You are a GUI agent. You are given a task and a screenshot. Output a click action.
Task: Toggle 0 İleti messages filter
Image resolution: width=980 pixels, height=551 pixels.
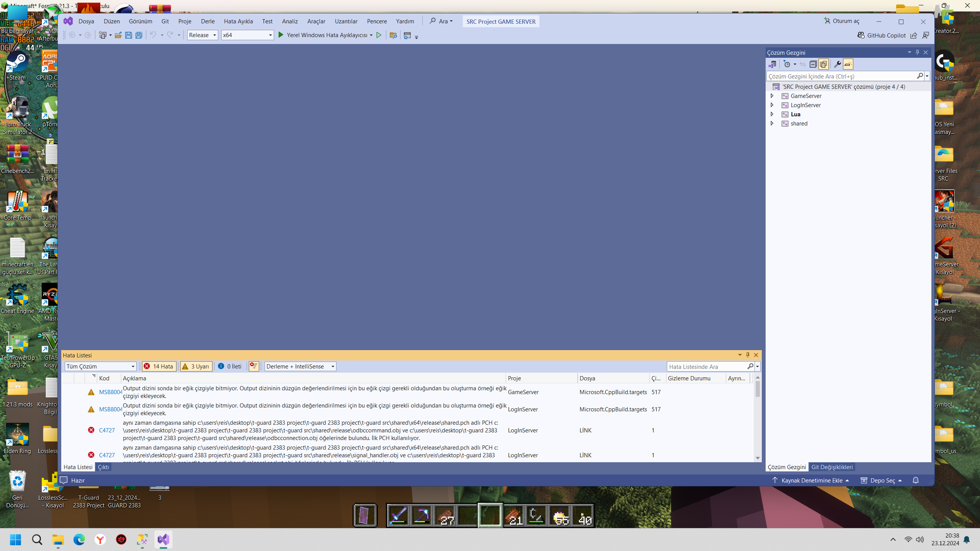coord(230,366)
